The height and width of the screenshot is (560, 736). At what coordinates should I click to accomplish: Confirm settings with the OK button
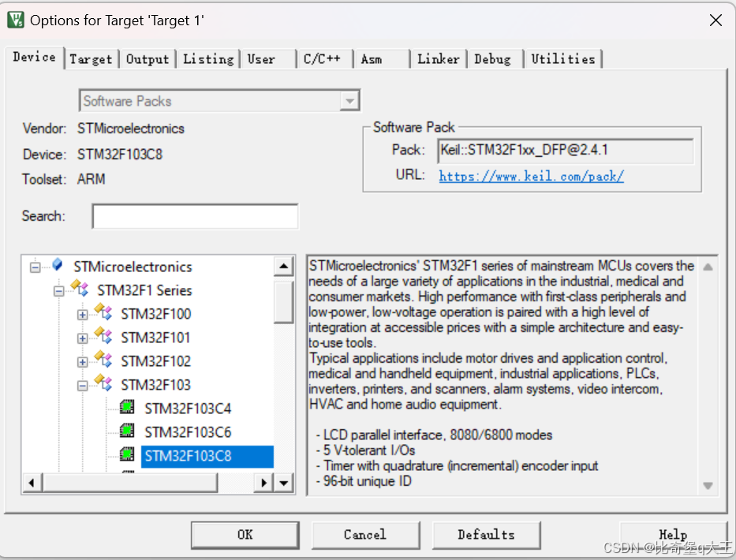[245, 535]
